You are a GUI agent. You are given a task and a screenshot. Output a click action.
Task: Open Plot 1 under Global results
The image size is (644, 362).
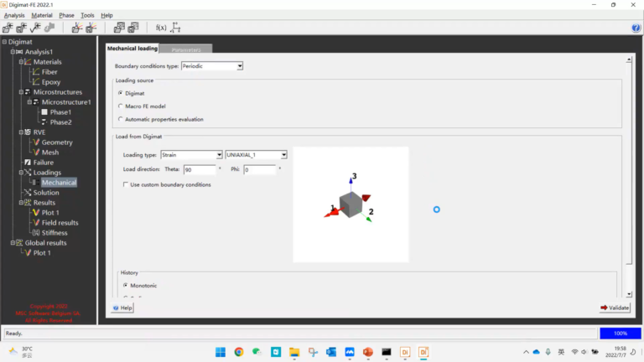[42, 253]
